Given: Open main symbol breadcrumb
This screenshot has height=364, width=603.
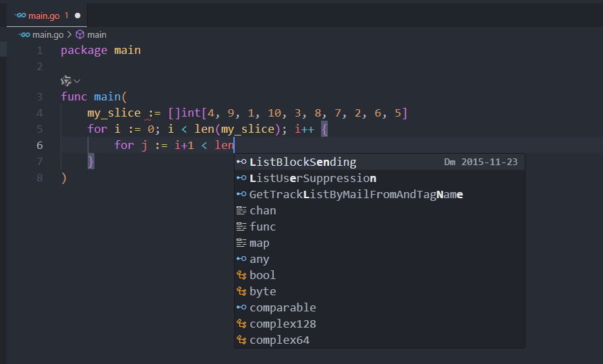Looking at the screenshot, I should (x=96, y=34).
